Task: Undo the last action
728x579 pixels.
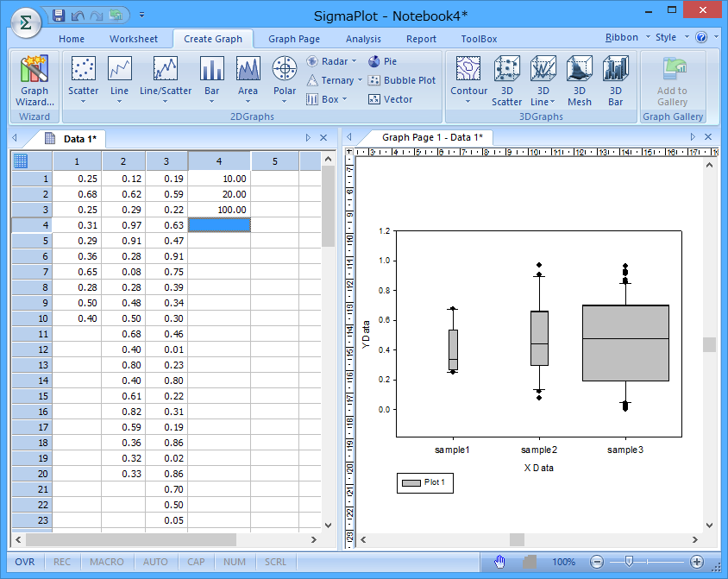Action: click(77, 16)
